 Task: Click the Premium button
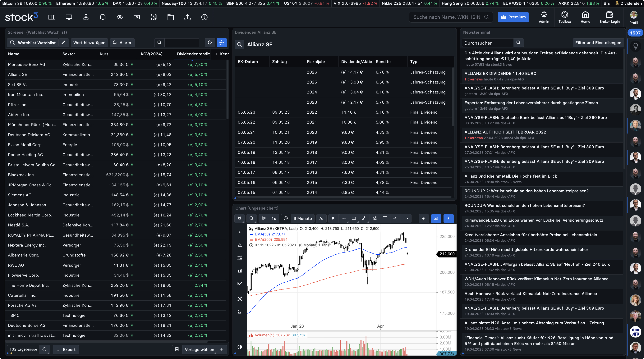click(513, 17)
